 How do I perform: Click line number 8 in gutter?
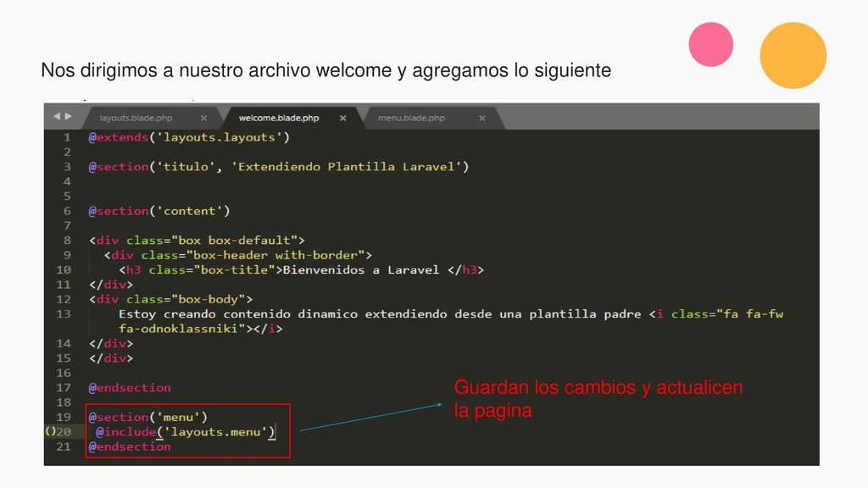(67, 240)
